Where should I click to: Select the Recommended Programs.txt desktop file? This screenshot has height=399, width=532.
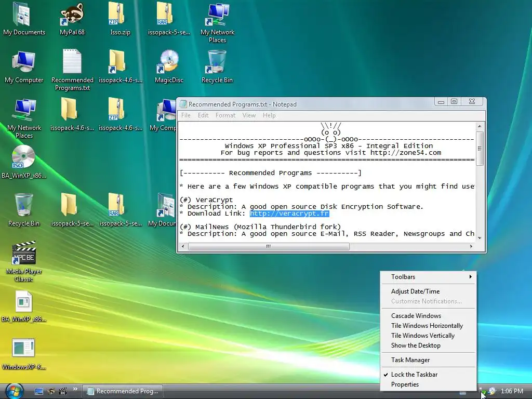point(72,71)
